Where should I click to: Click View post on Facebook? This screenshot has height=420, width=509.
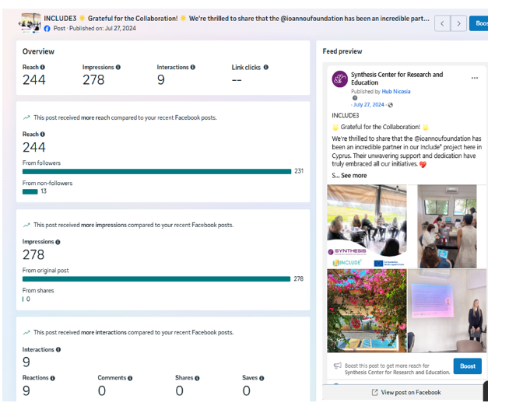tap(406, 393)
